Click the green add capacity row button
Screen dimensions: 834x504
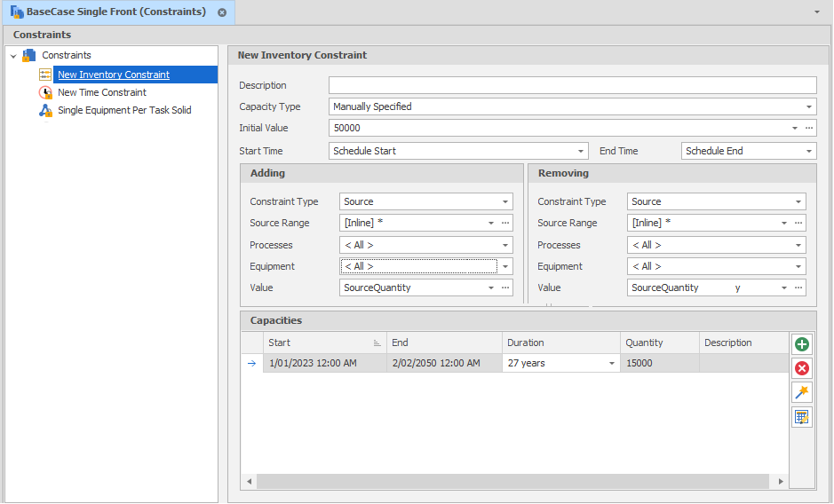[x=802, y=344]
